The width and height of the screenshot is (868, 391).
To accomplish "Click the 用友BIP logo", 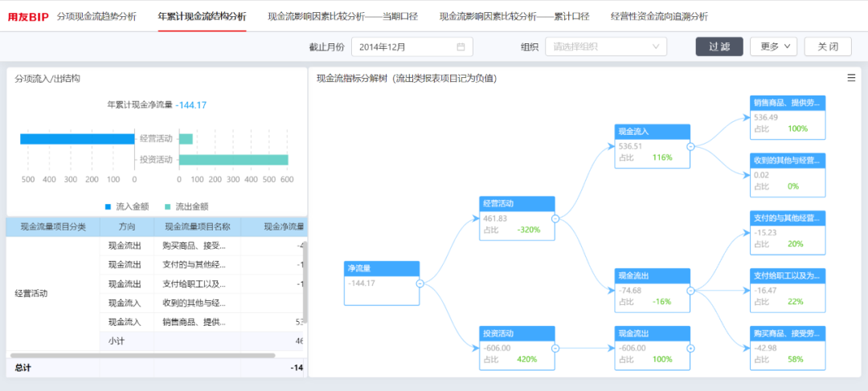I will (x=28, y=16).
